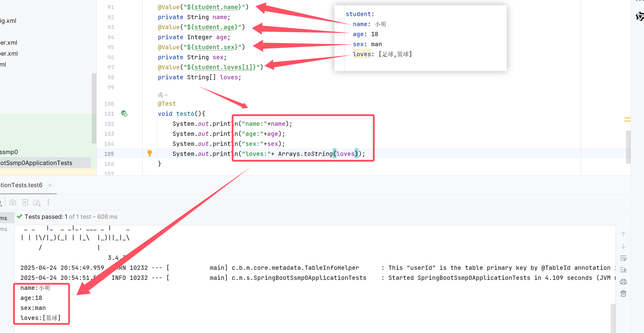This screenshot has width=644, height=333.
Task: Click the import tests icon
Action: pyautogui.click(x=25, y=202)
